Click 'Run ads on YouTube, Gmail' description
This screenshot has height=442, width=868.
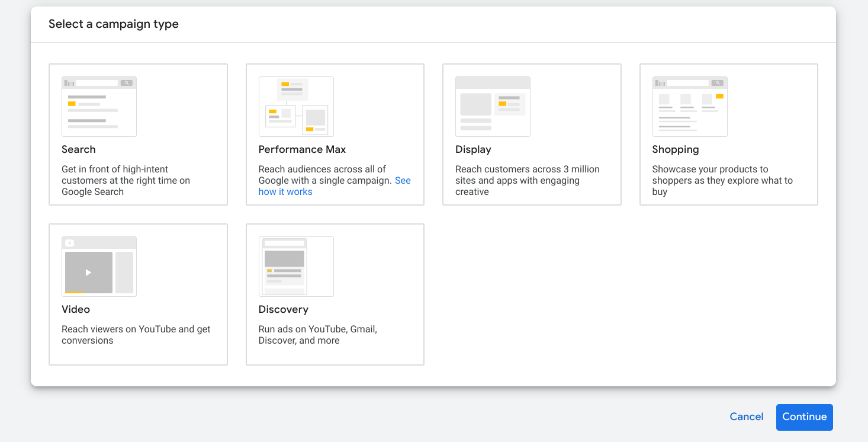[x=318, y=335]
